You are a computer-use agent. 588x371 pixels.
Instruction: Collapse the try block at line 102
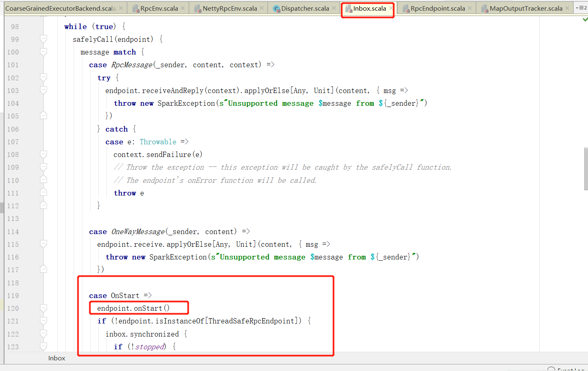[43, 78]
